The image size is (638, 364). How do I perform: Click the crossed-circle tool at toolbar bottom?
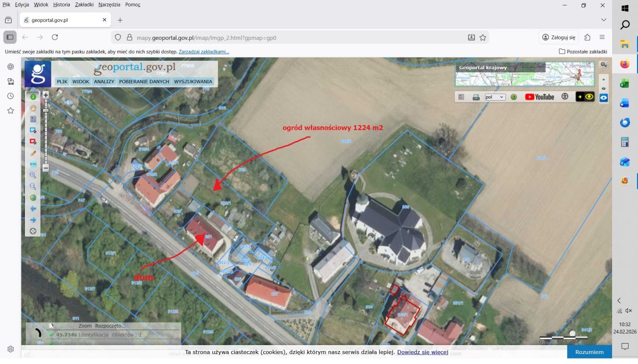click(x=33, y=231)
